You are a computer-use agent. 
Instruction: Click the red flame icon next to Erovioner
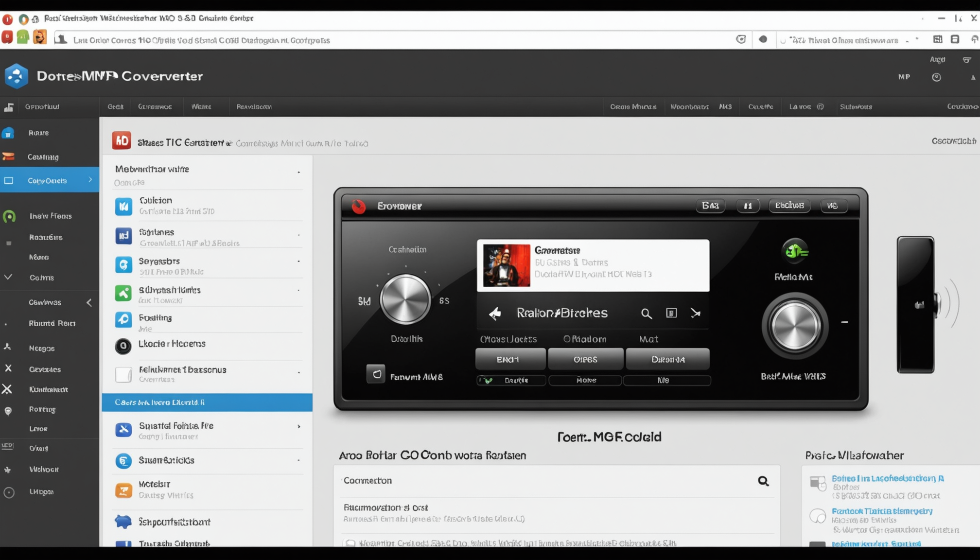pyautogui.click(x=359, y=206)
